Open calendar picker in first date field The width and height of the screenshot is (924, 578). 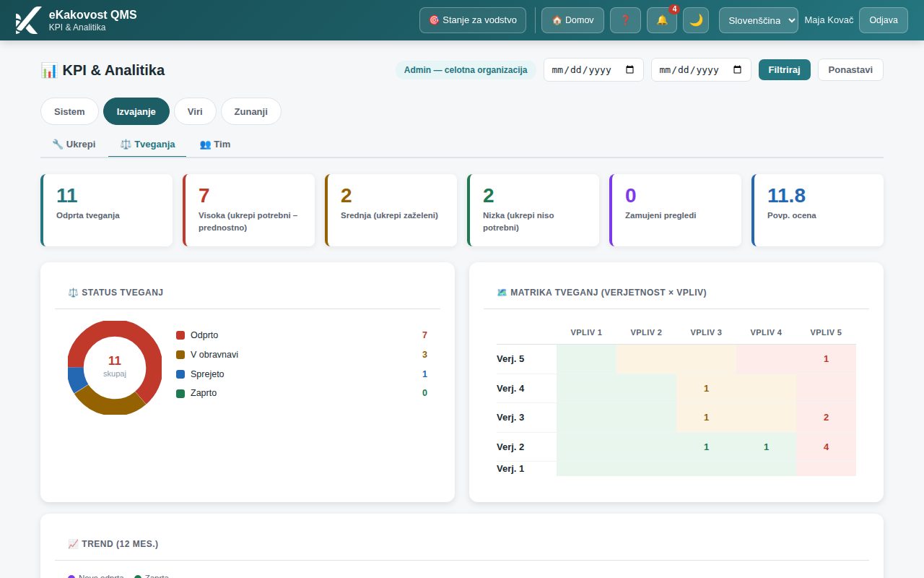[629, 70]
